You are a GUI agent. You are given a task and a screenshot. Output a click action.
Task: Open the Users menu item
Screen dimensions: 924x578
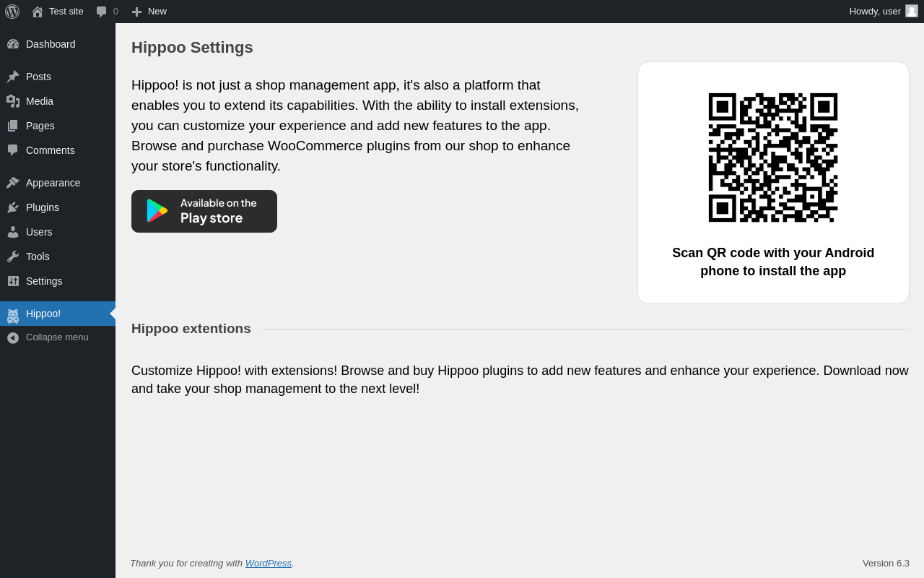(58, 232)
